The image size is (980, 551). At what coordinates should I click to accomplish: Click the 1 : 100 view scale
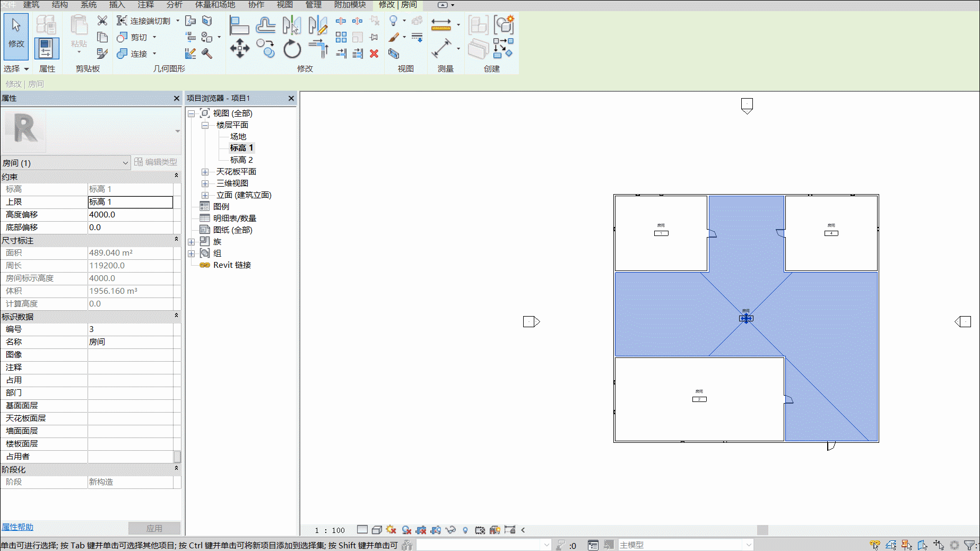(329, 530)
